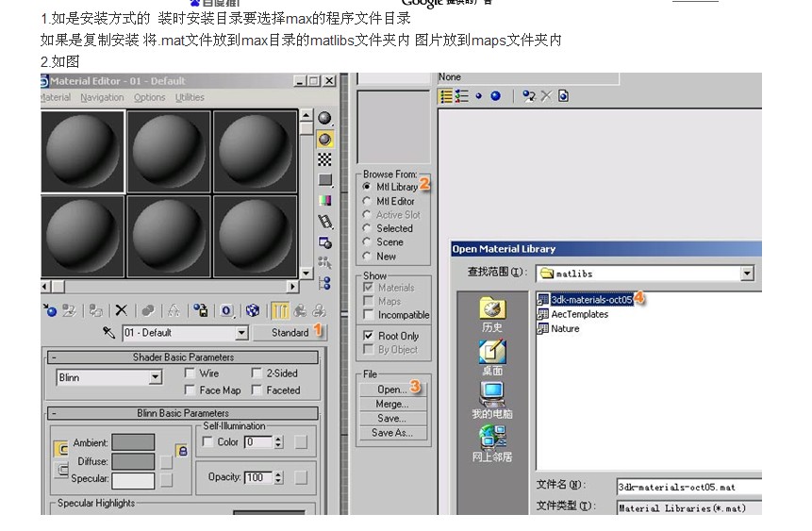Click the Opacity value spinner arrows

(278, 477)
